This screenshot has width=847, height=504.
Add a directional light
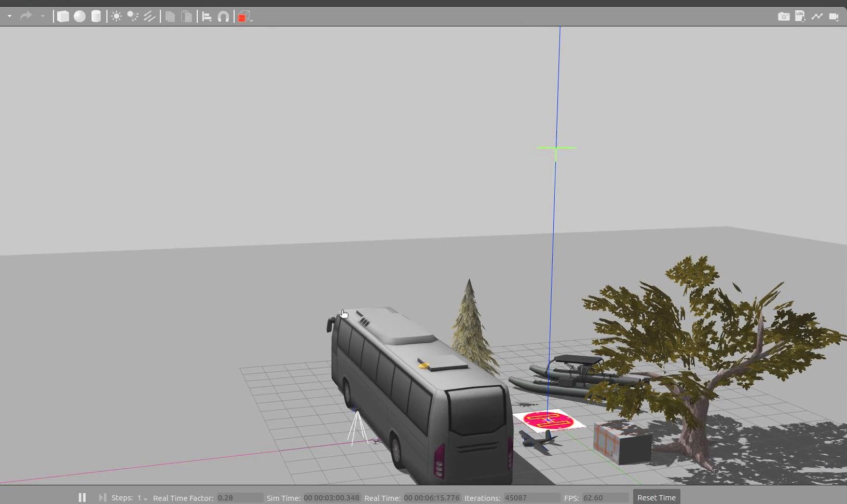click(x=149, y=17)
